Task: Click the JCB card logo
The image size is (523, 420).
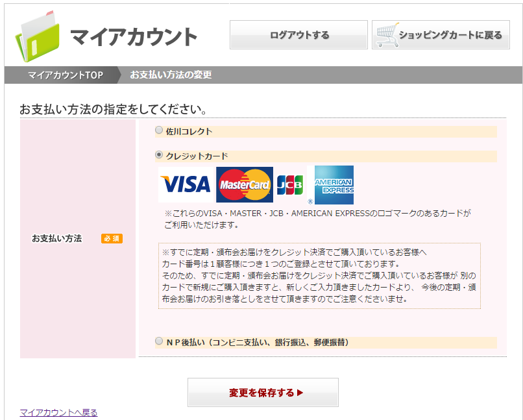Action: tap(290, 185)
